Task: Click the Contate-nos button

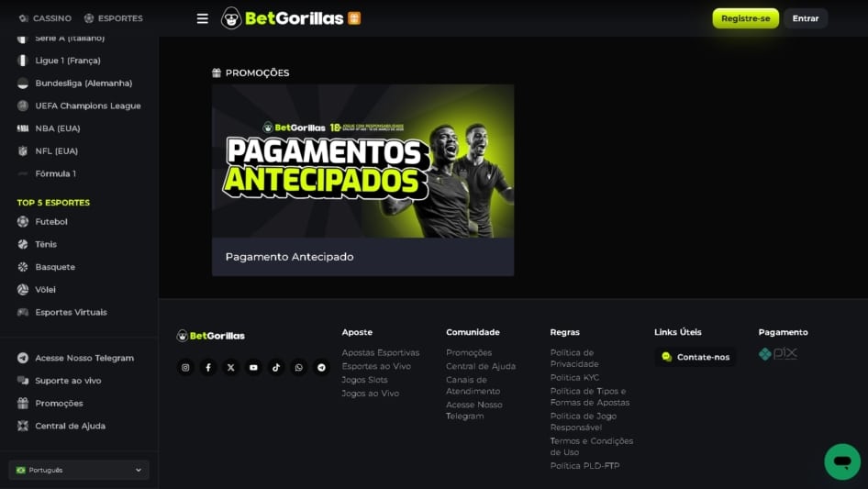Action: [696, 357]
